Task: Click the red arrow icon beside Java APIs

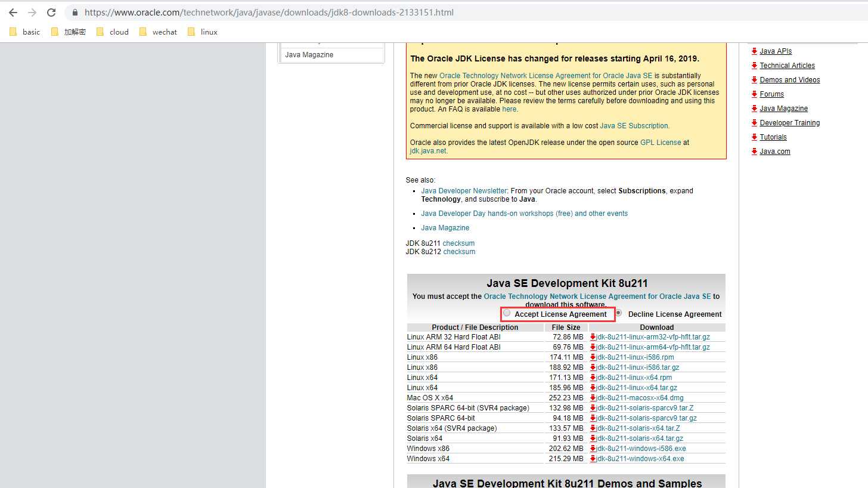Action: point(754,51)
